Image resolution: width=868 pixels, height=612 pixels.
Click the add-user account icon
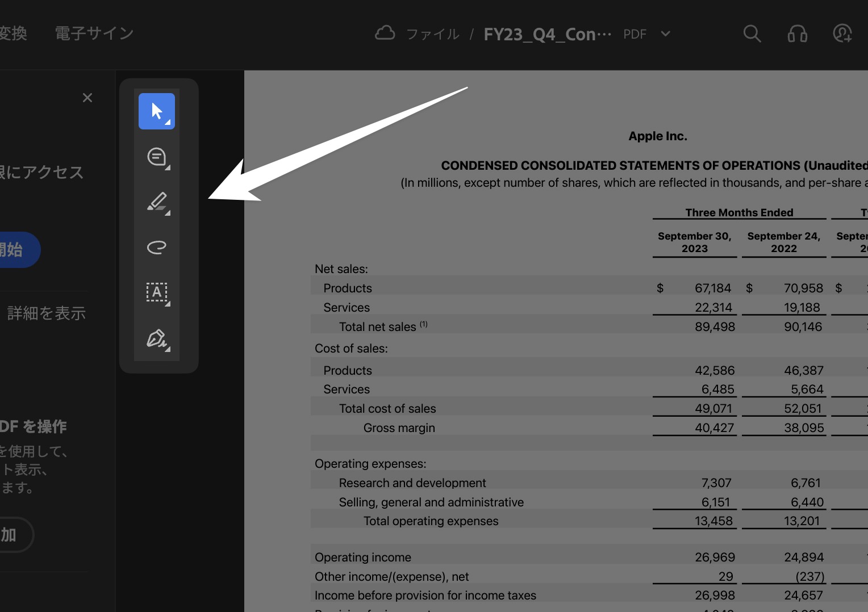[x=842, y=33]
